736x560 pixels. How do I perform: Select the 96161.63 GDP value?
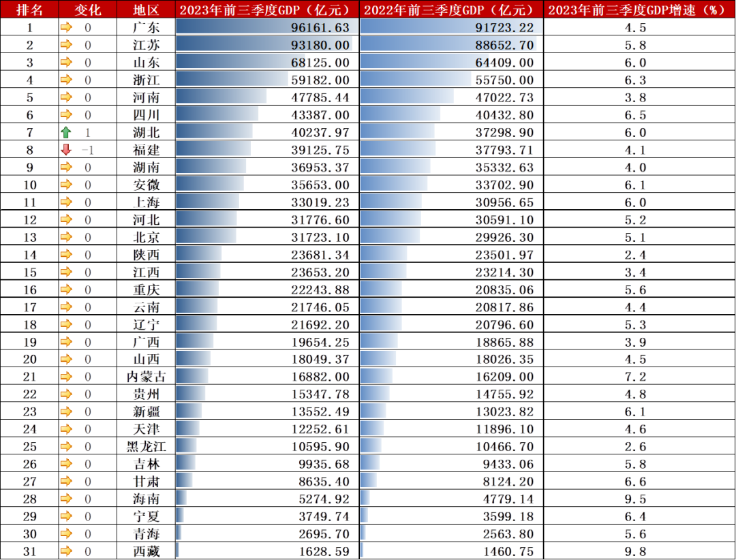coord(320,28)
